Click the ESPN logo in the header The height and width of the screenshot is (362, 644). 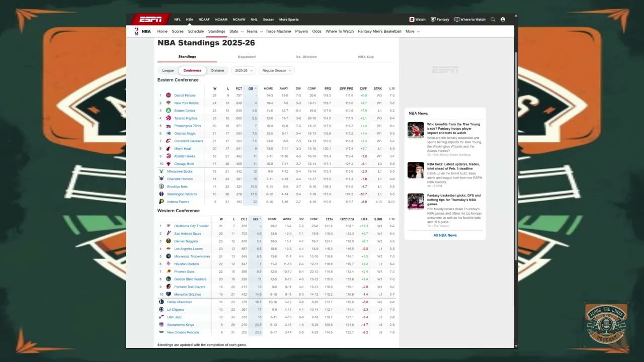click(150, 19)
